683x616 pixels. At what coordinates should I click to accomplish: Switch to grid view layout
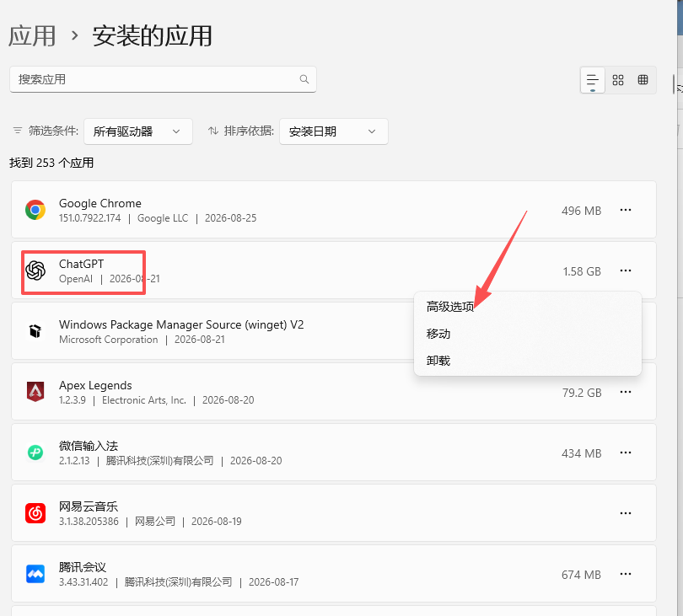618,80
